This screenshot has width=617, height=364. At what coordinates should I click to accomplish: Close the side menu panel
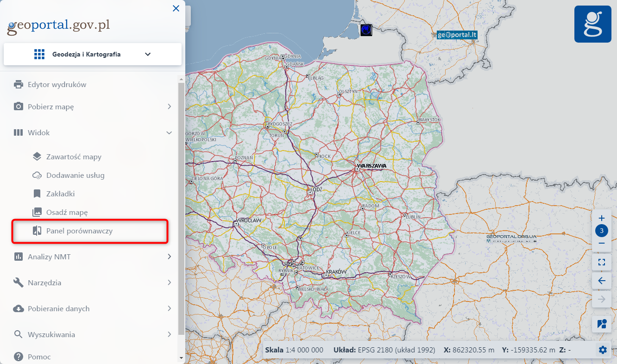click(x=176, y=8)
